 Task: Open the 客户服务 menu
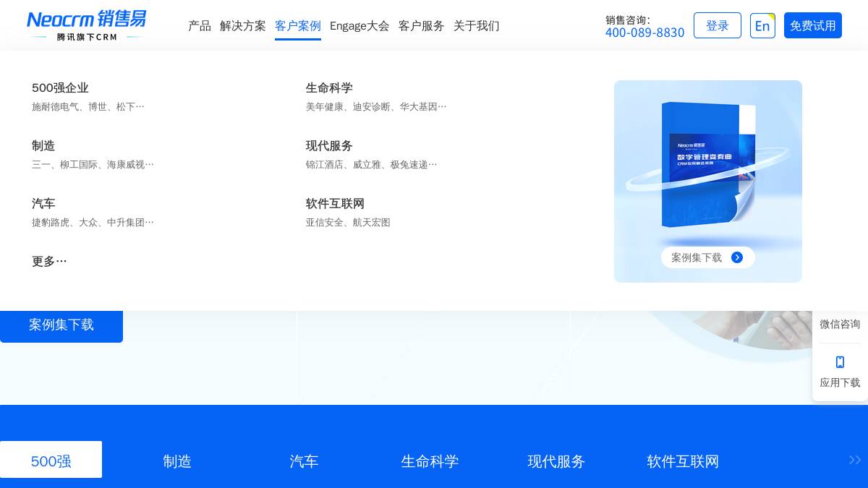click(422, 26)
